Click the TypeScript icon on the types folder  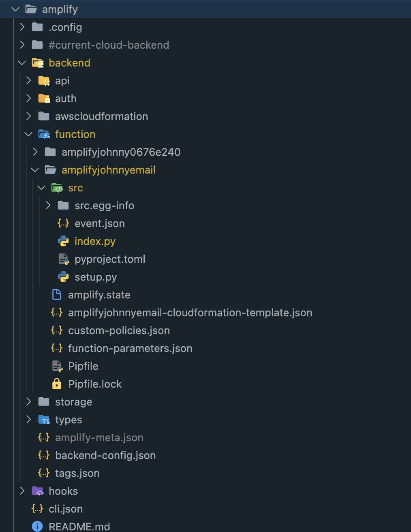click(44, 419)
